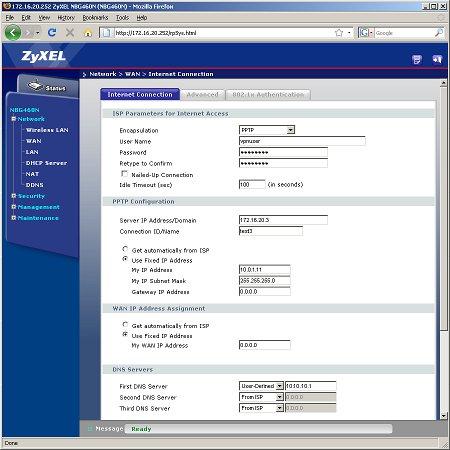Viewport: 450px width, 450px height.
Task: Open the History menu
Action: pos(66,18)
